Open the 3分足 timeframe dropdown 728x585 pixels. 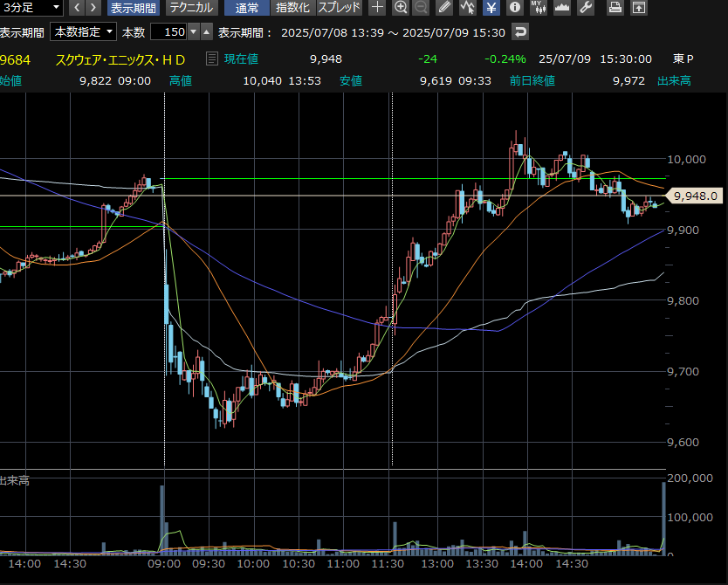coord(31,8)
